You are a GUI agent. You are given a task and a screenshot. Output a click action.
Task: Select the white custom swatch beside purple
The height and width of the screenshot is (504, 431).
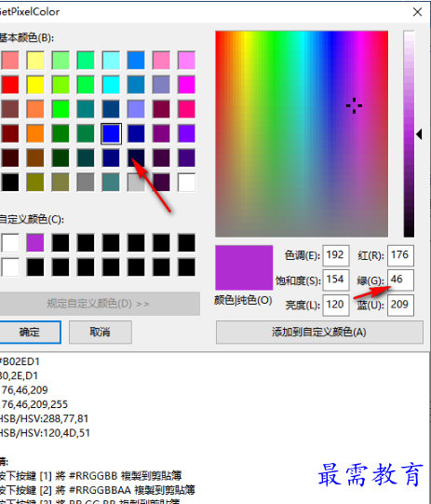(x=10, y=242)
